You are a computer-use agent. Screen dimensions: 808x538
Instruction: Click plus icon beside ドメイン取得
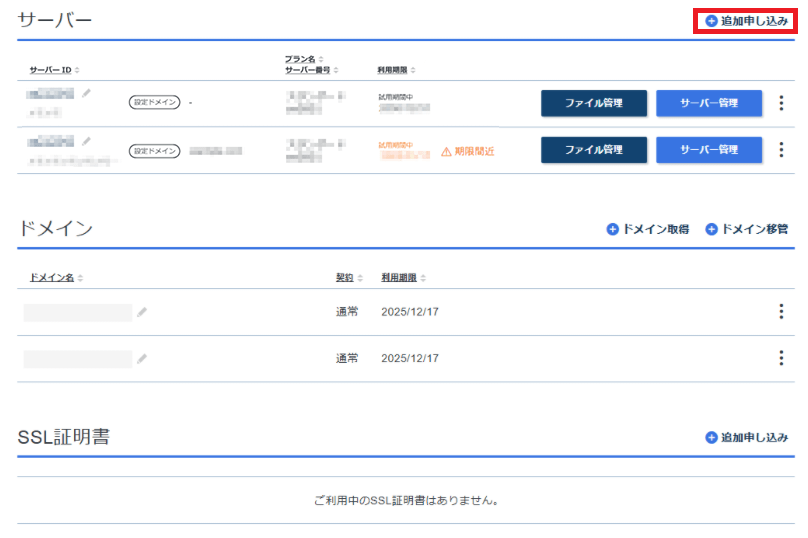point(612,229)
